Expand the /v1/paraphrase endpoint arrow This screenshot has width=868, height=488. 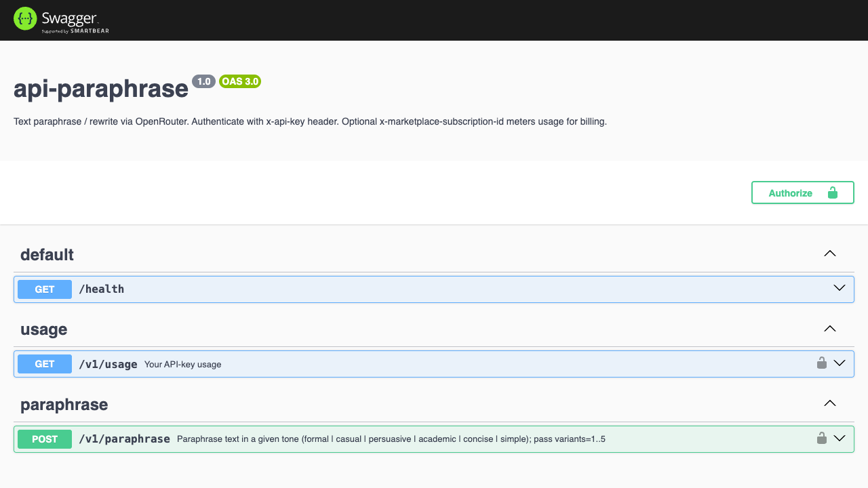(x=840, y=439)
